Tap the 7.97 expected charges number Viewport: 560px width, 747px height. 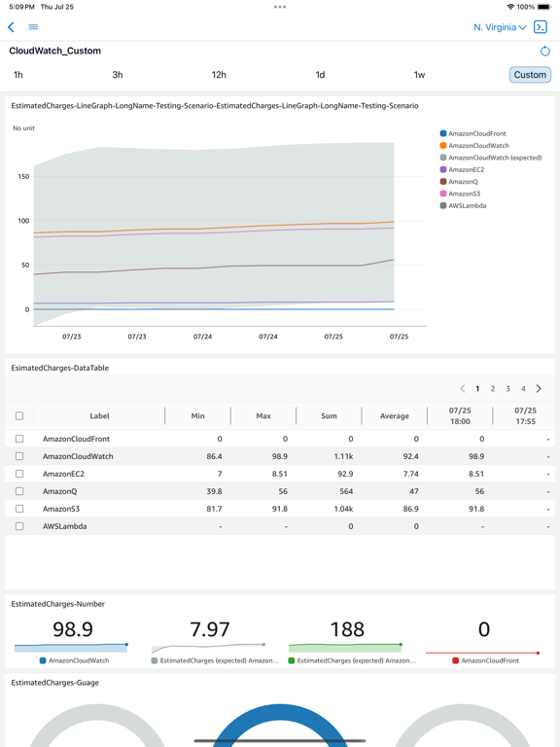pyautogui.click(x=210, y=629)
